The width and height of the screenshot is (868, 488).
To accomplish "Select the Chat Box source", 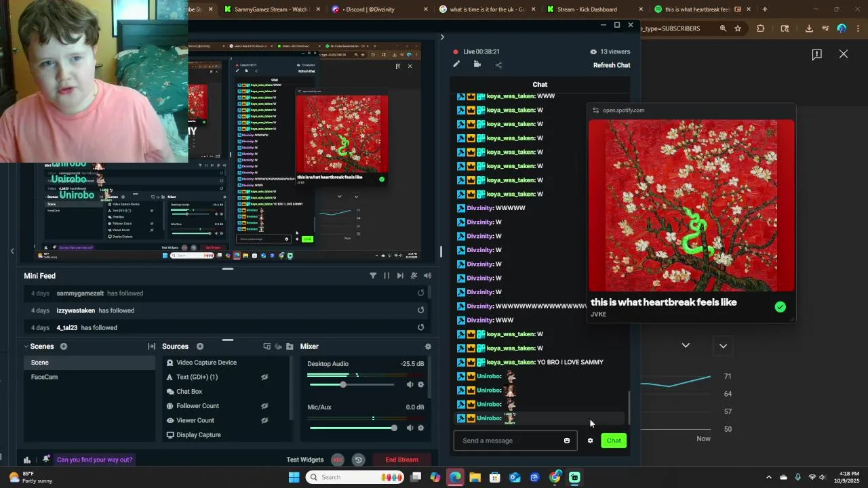I will 189,392.
